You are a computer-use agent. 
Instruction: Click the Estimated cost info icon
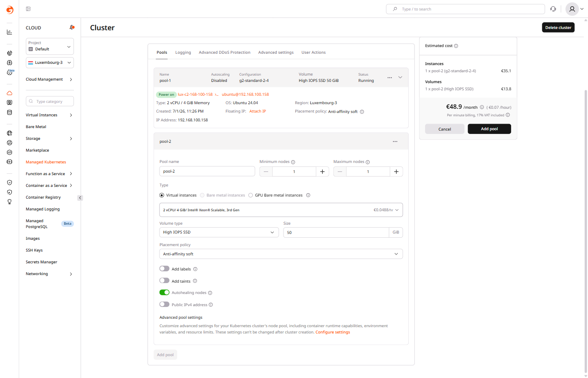pos(456,46)
